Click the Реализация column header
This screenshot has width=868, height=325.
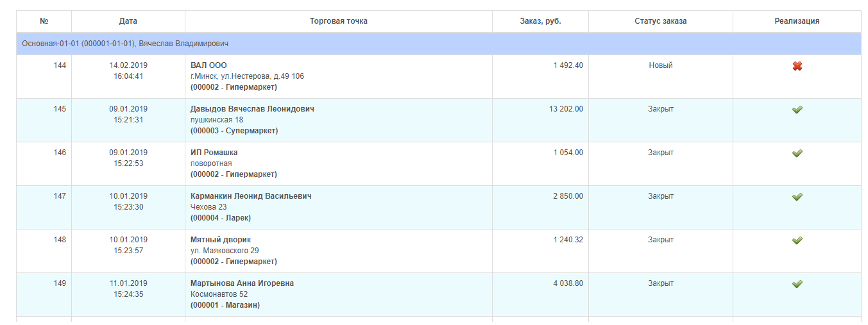pyautogui.click(x=797, y=21)
